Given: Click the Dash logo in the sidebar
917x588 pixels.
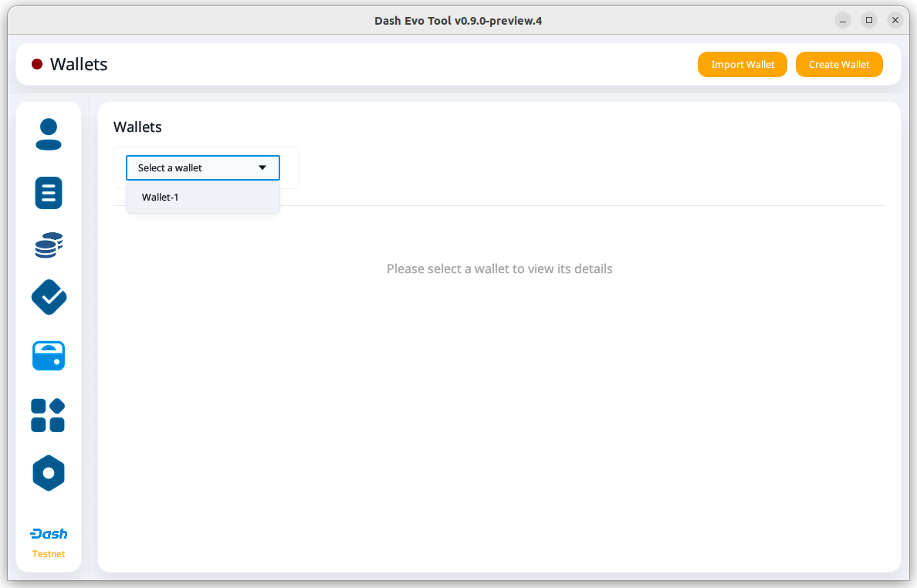Looking at the screenshot, I should point(49,534).
